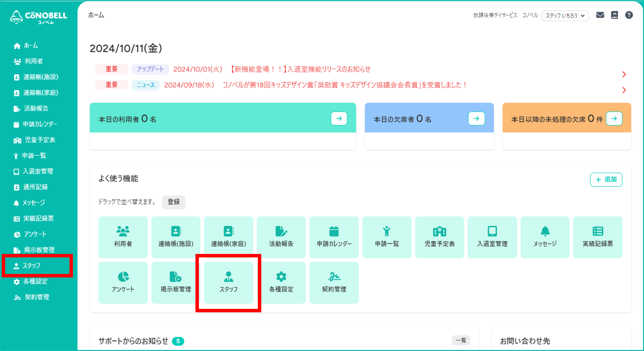Open the 申請カレンダー shortcut tile
The height and width of the screenshot is (351, 644).
334,237
